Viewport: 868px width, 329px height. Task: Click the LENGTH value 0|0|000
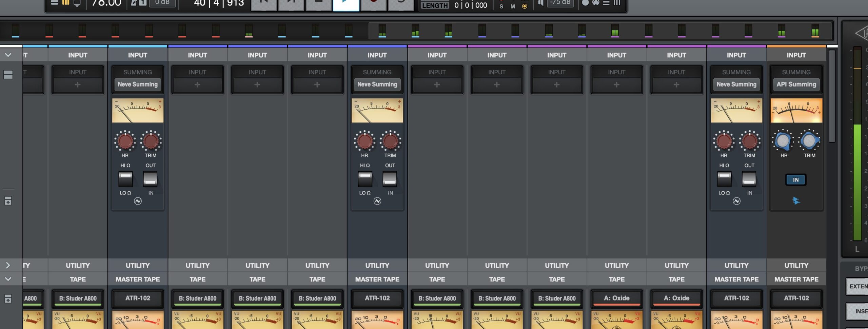[x=471, y=5]
